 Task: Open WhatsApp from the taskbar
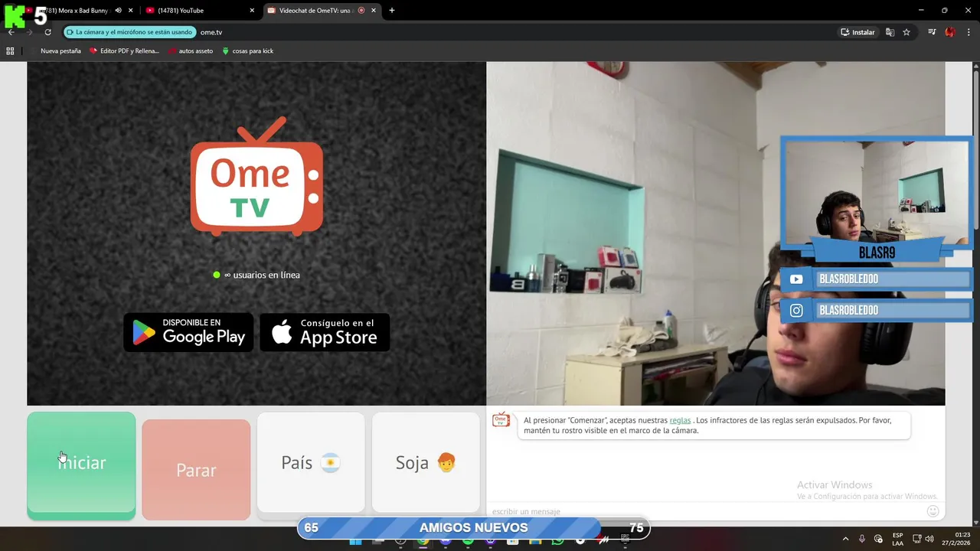pyautogui.click(x=557, y=540)
